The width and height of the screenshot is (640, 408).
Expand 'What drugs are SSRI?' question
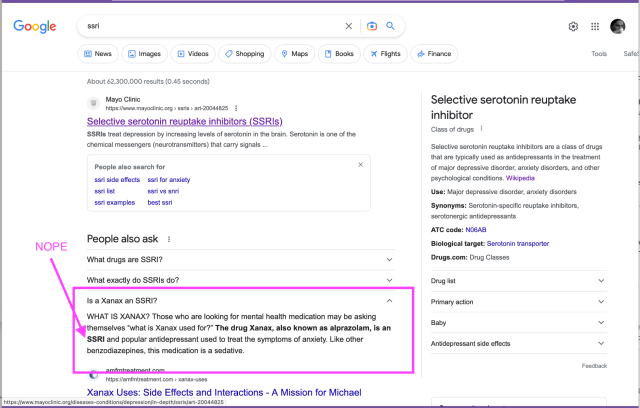coord(389,259)
